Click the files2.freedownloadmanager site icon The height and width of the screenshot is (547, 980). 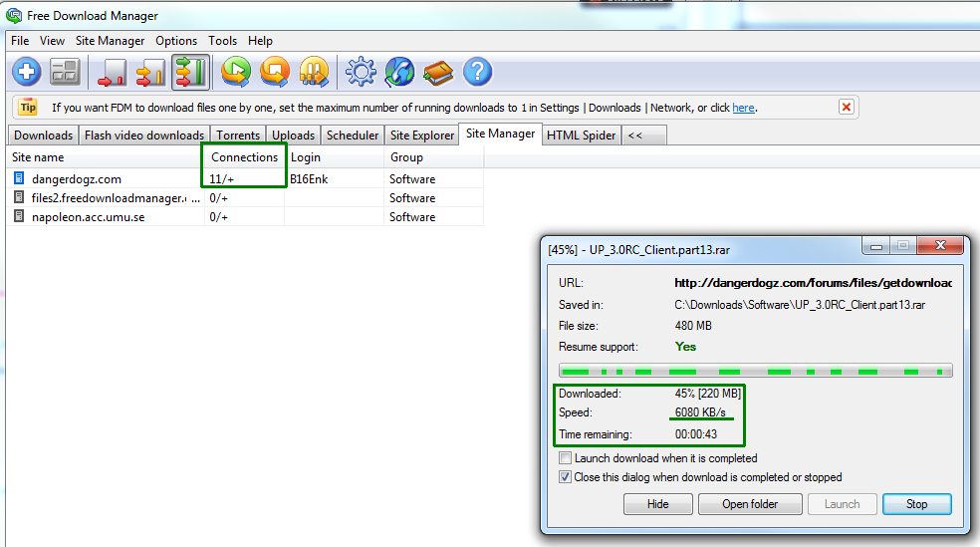click(19, 197)
